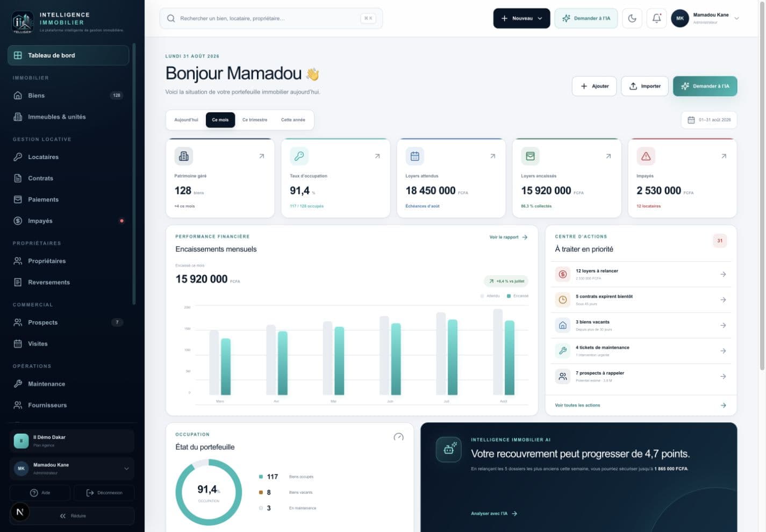Click Déconnexion button in sidebar
This screenshot has height=532, width=766.
tap(104, 493)
